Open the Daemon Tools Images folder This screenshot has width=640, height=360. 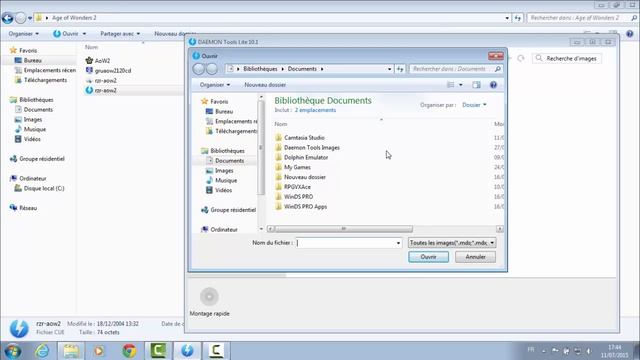tap(311, 148)
